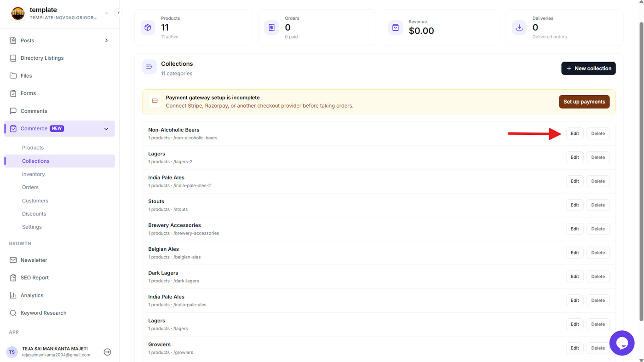The height and width of the screenshot is (362, 644).
Task: Collapse the Commerce section chevron
Action: [x=106, y=129]
